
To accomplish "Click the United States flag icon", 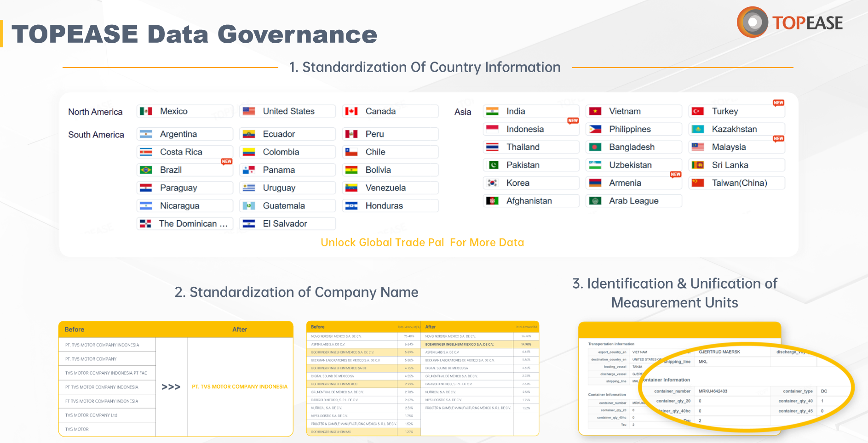I will (249, 111).
